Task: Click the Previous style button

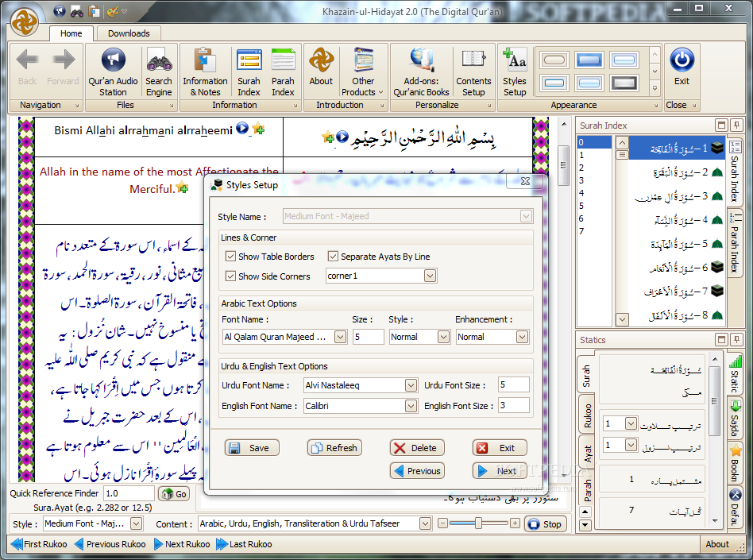Action: point(417,471)
